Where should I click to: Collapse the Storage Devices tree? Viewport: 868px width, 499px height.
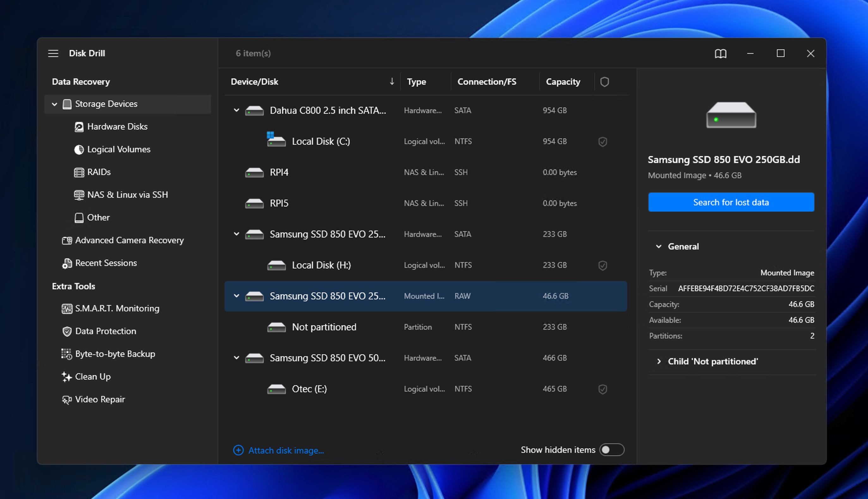(x=55, y=104)
